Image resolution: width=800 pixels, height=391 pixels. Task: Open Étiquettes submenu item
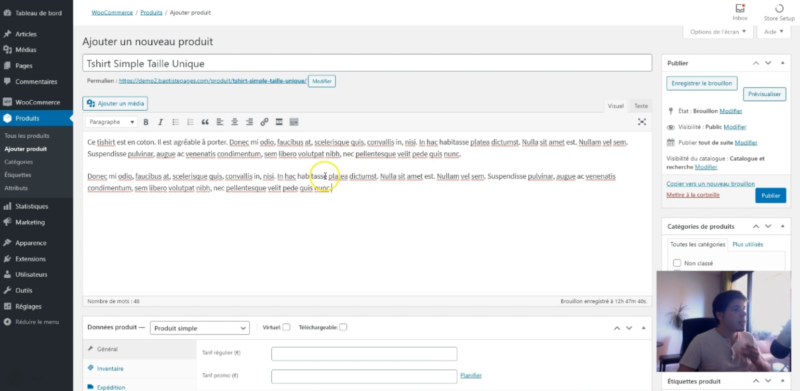click(17, 175)
